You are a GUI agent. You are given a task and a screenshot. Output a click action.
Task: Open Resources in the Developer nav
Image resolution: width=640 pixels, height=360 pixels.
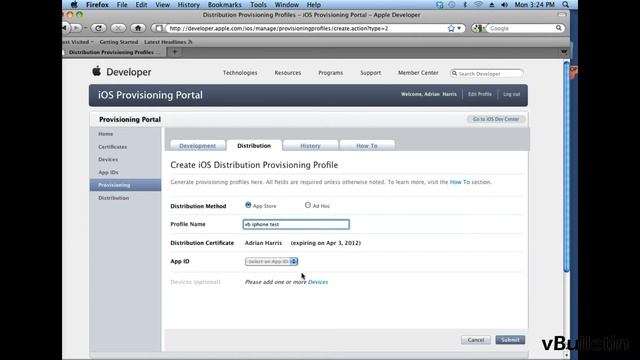pos(288,73)
